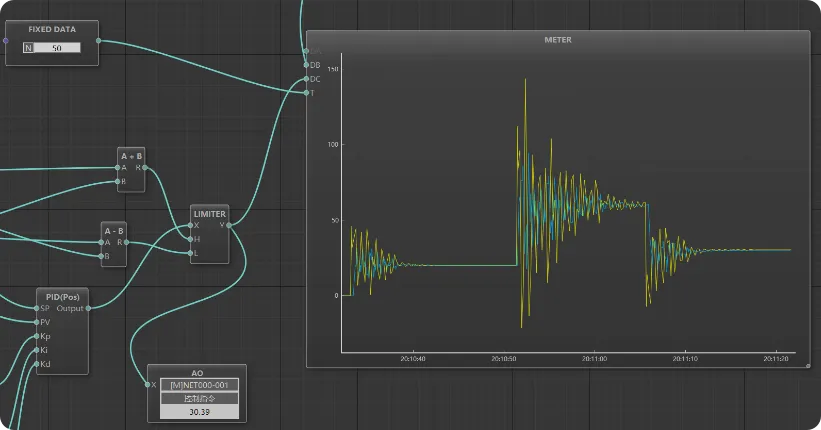This screenshot has width=821, height=430.
Task: Select the PID(Pos) node title
Action: coord(62,297)
